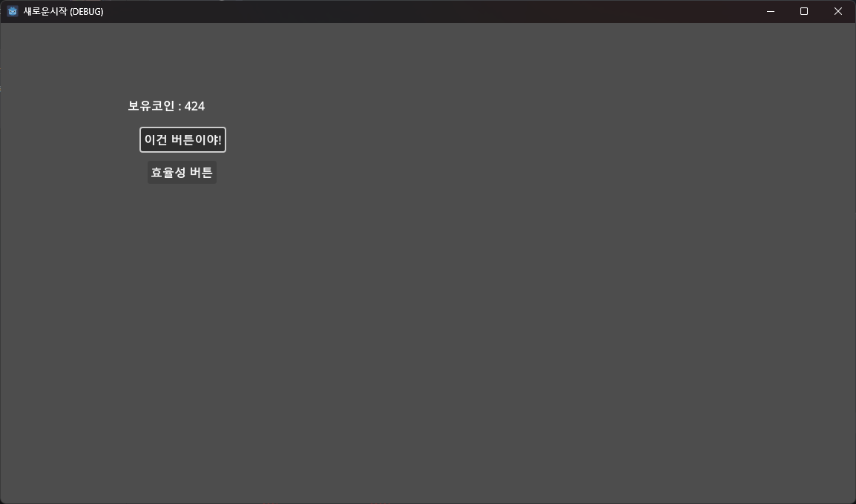Select the '보유코인 : 424' label
Viewport: 856px width, 504px height.
point(166,106)
